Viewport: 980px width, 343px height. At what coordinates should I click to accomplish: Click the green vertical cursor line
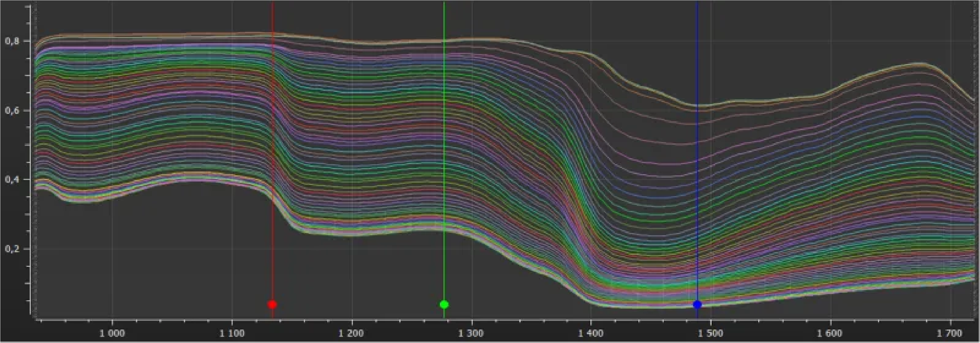tap(444, 152)
